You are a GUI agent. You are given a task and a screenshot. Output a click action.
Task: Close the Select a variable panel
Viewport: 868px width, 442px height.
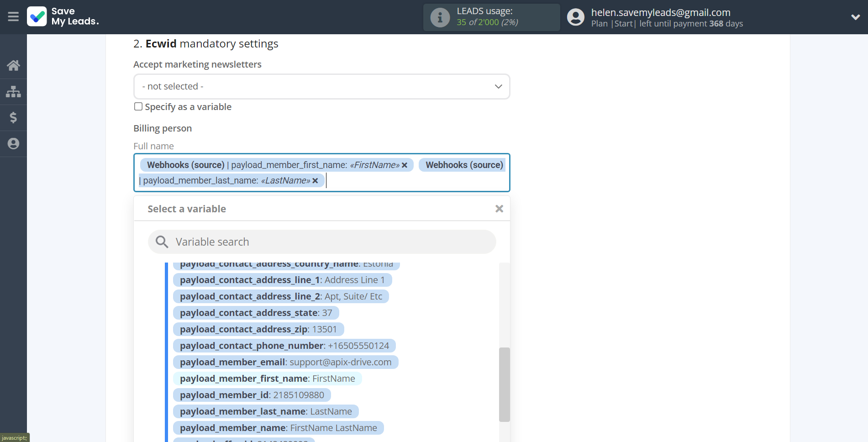(x=499, y=209)
